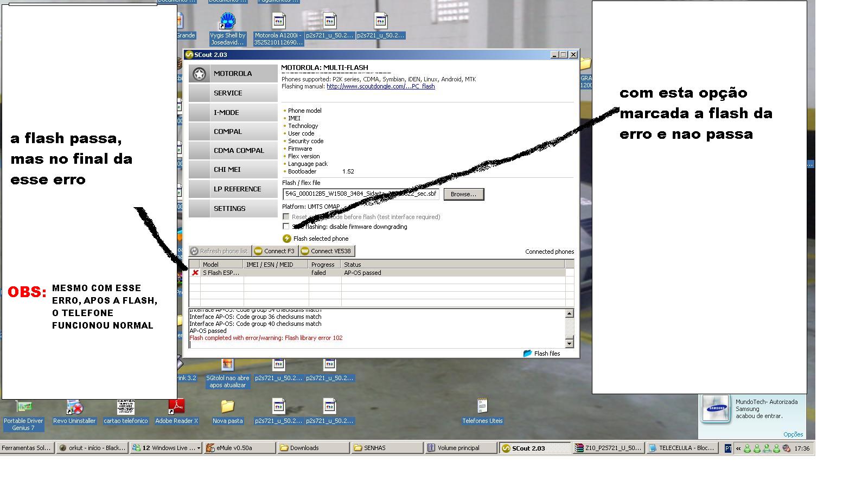Click the lightning Flash selected phone icon

(287, 239)
